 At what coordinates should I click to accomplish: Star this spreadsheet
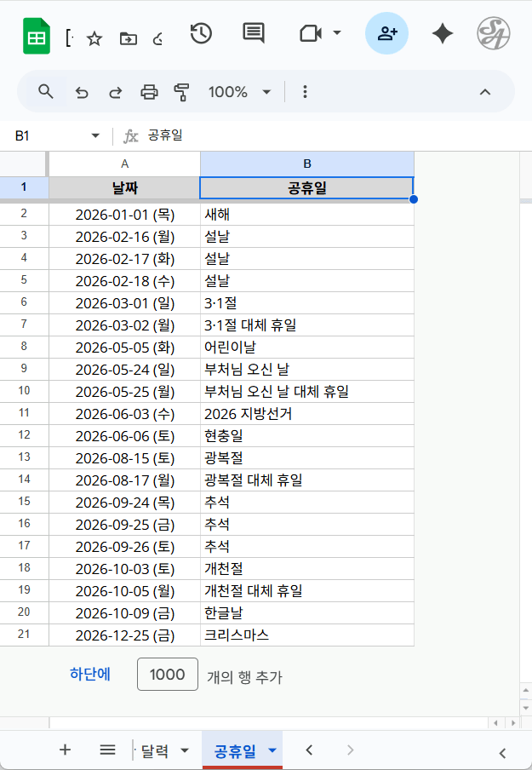[x=94, y=38]
